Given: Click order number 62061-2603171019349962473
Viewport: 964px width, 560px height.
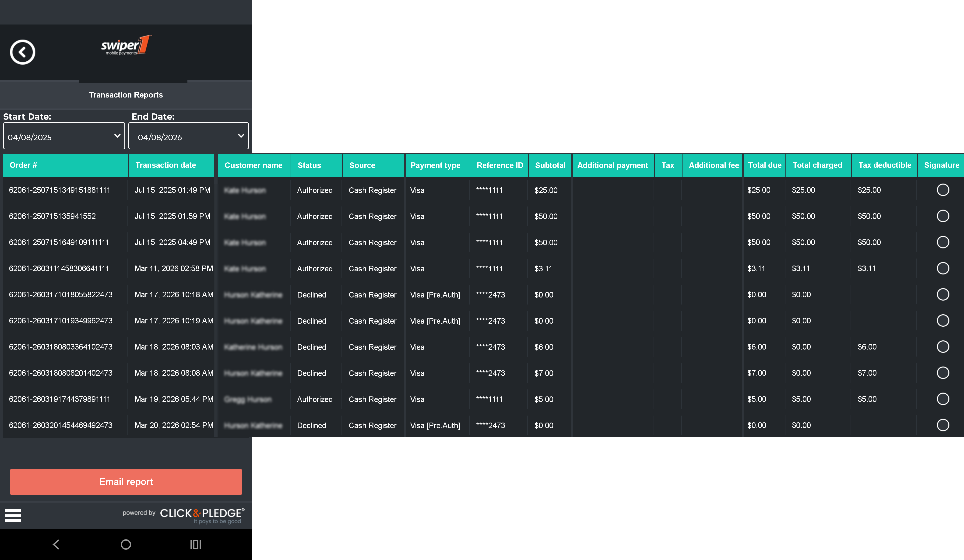Looking at the screenshot, I should 61,321.
